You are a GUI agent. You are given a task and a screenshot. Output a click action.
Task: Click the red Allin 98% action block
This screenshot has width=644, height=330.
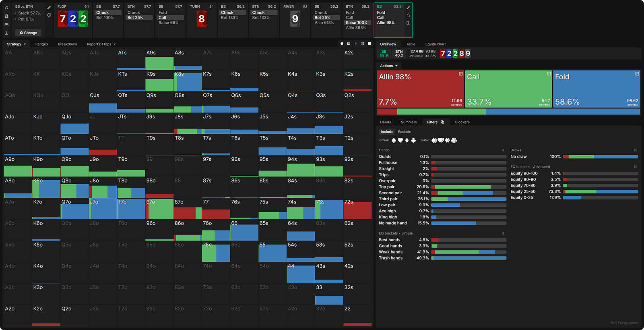(x=420, y=89)
